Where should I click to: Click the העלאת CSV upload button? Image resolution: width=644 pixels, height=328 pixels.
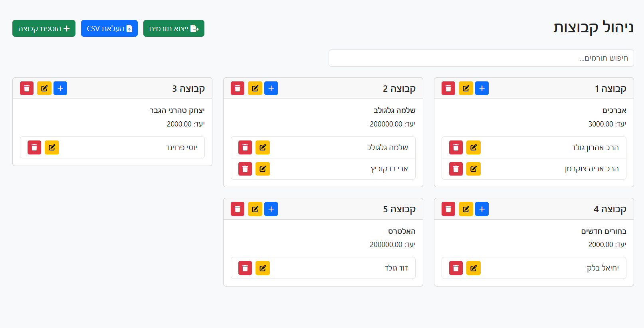click(109, 28)
